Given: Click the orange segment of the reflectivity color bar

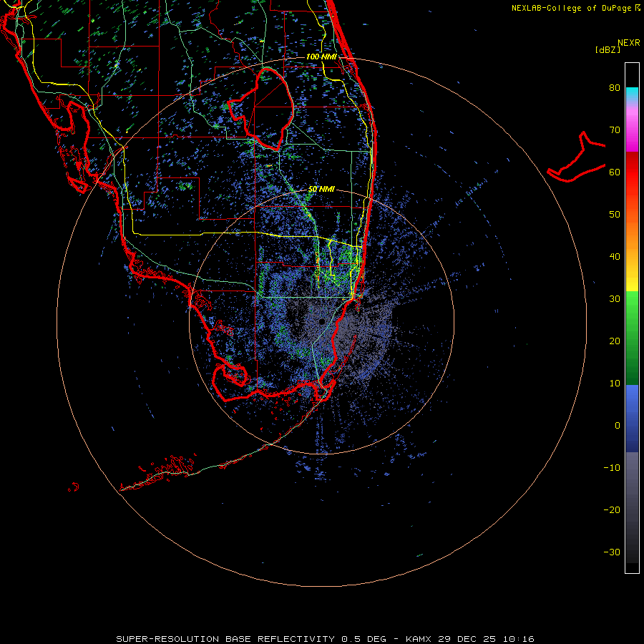Looking at the screenshot, I should 632,234.
